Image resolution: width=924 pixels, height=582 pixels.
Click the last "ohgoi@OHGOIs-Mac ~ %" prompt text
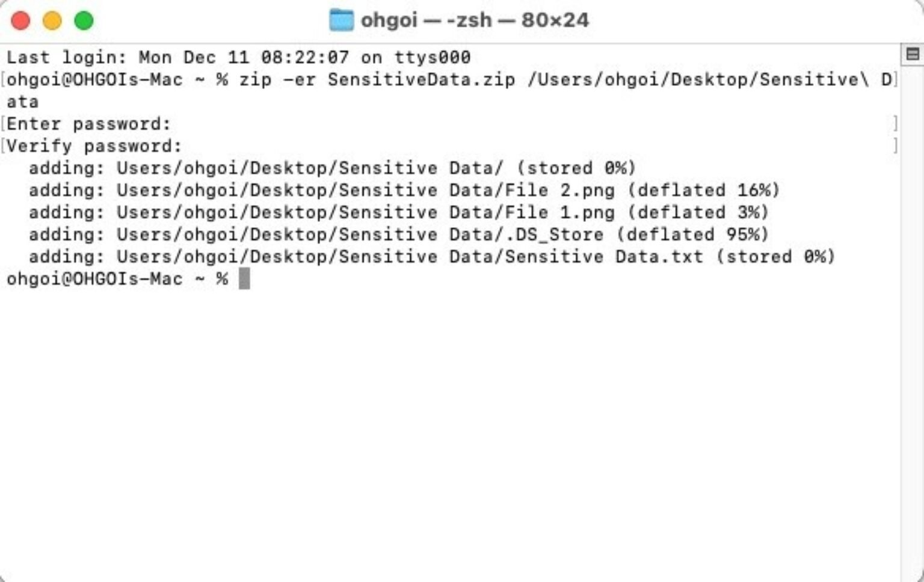point(117,279)
